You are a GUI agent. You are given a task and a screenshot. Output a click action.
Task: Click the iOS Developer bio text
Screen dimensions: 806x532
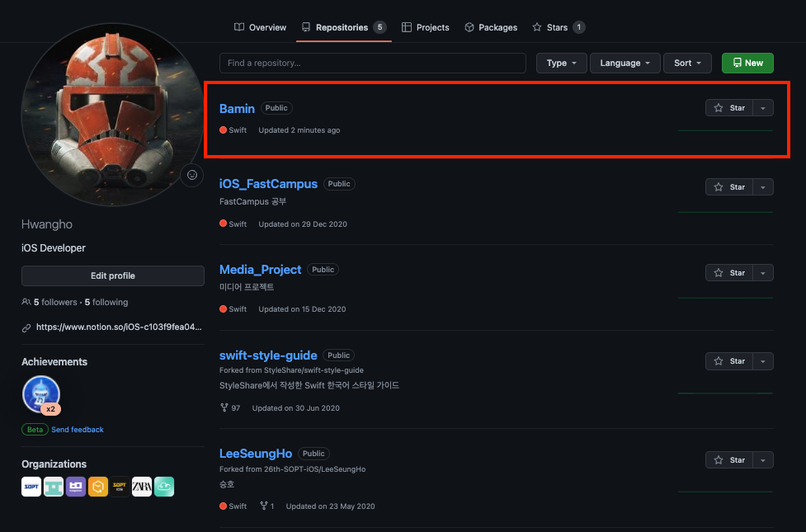(x=54, y=248)
